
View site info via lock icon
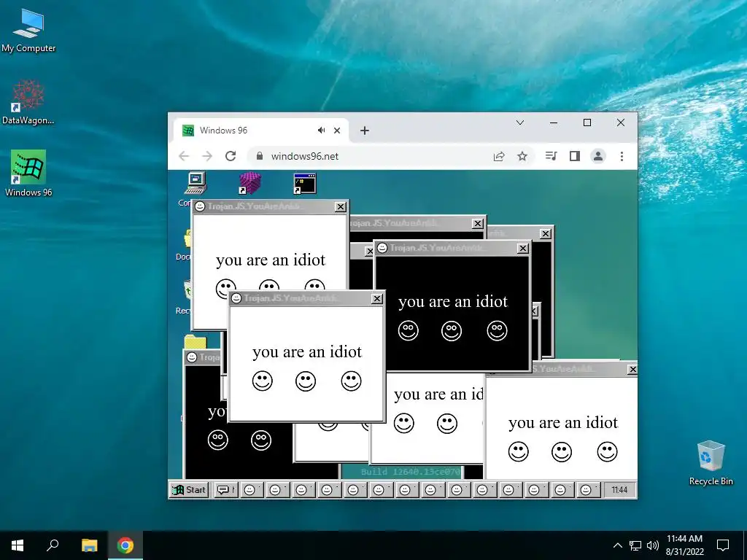[x=260, y=156]
